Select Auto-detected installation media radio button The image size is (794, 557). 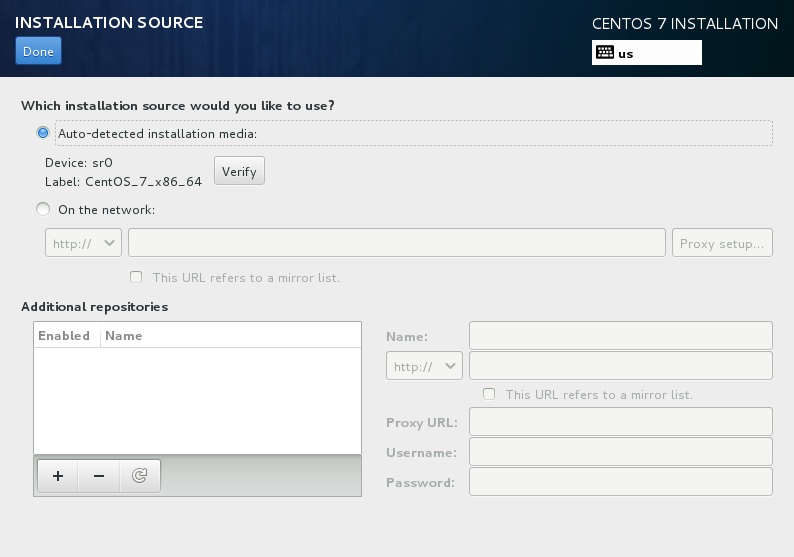click(42, 133)
